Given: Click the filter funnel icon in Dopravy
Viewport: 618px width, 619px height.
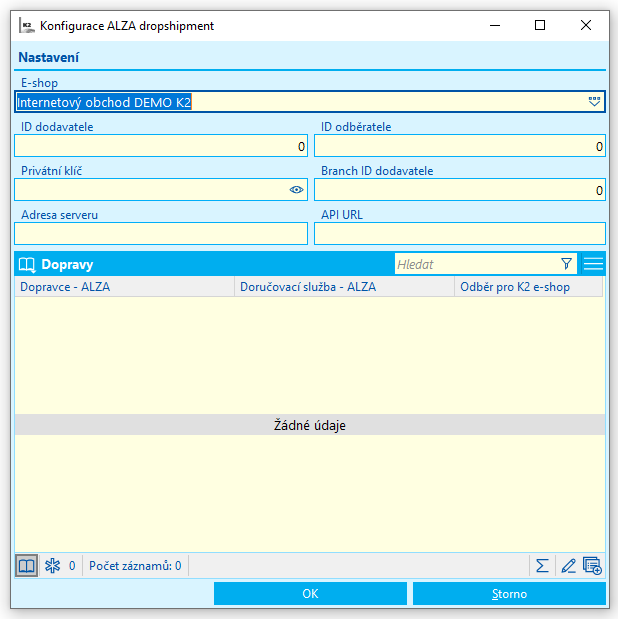Looking at the screenshot, I should [566, 264].
